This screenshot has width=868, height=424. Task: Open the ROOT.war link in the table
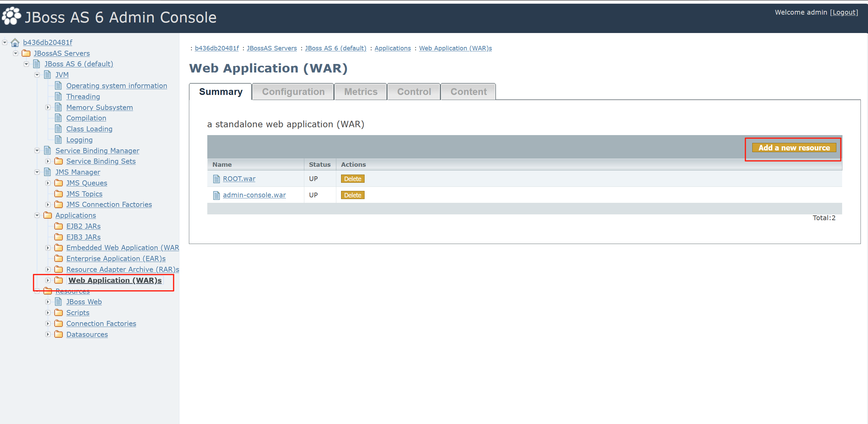pyautogui.click(x=239, y=179)
